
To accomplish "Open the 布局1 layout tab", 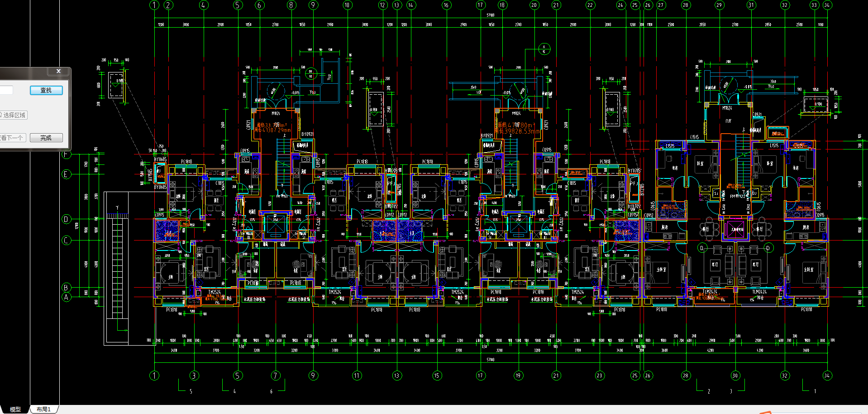I will point(44,409).
